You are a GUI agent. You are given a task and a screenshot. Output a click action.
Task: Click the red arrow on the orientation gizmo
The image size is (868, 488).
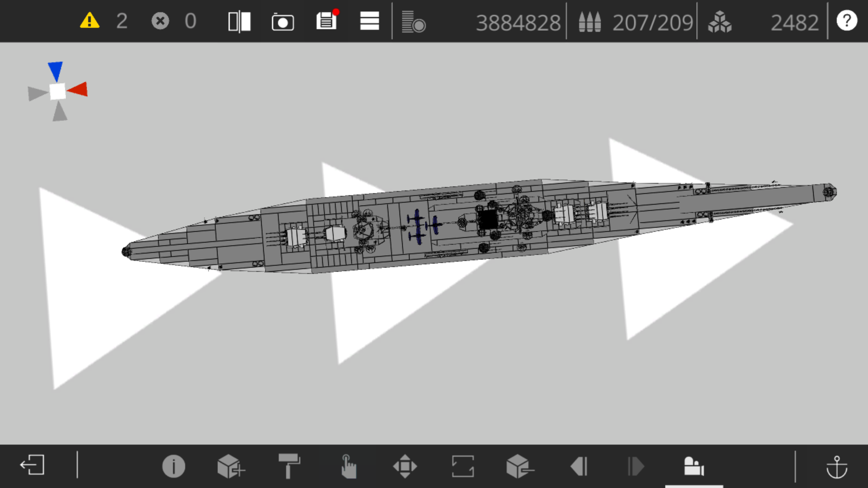(78, 89)
